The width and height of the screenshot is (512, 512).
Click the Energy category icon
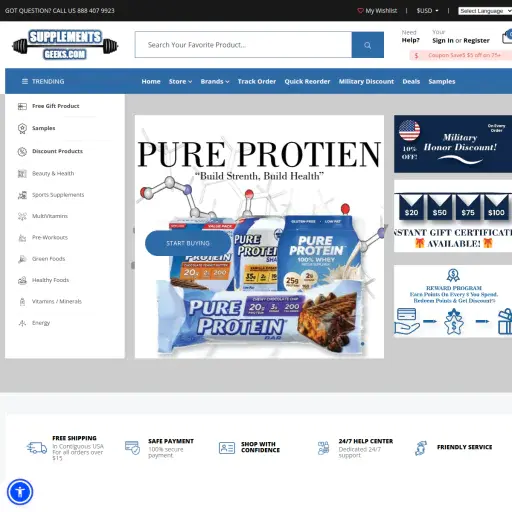click(22, 323)
